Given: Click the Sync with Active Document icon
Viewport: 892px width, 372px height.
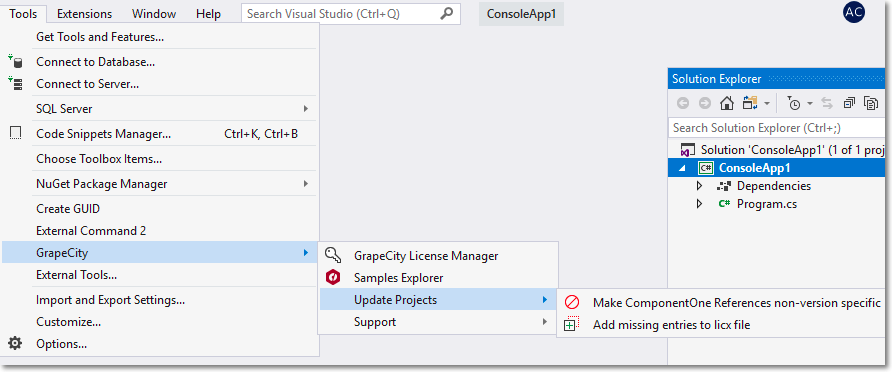Looking at the screenshot, I should pos(827,103).
